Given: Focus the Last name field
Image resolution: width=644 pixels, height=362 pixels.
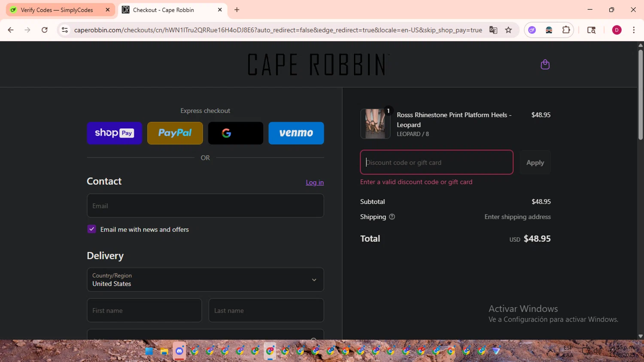Looking at the screenshot, I should tap(266, 310).
